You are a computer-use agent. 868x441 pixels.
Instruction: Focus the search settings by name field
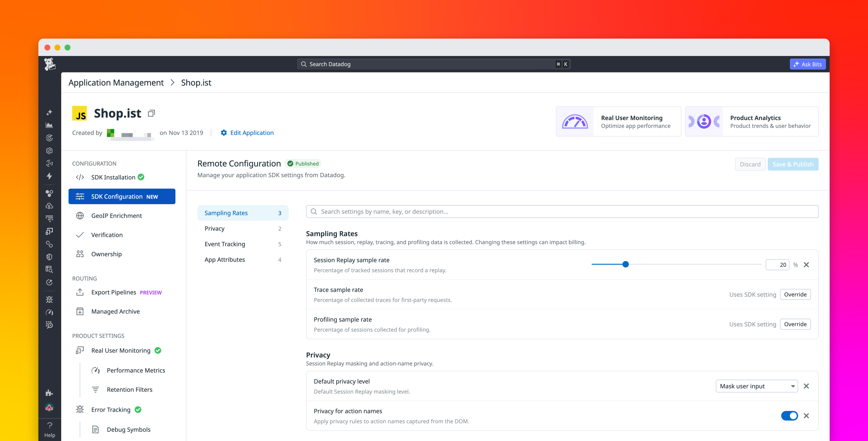(x=562, y=212)
